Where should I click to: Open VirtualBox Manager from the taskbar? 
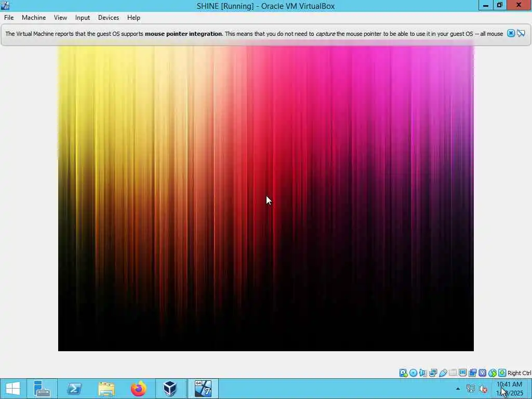tap(170, 389)
